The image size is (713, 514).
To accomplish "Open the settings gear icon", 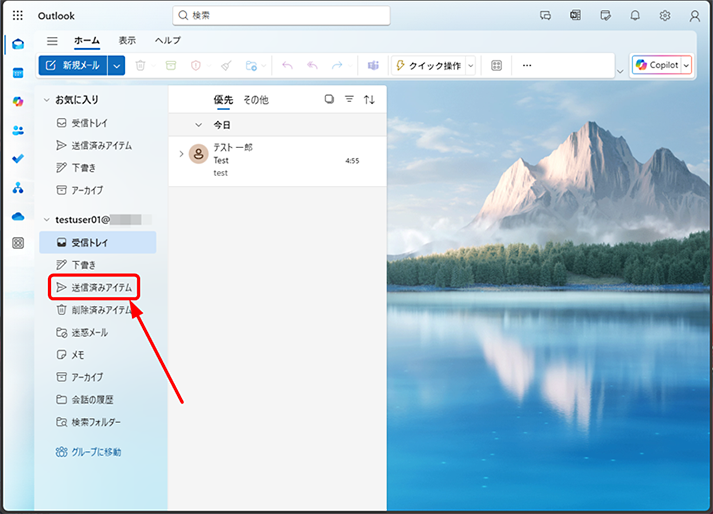I will point(665,16).
